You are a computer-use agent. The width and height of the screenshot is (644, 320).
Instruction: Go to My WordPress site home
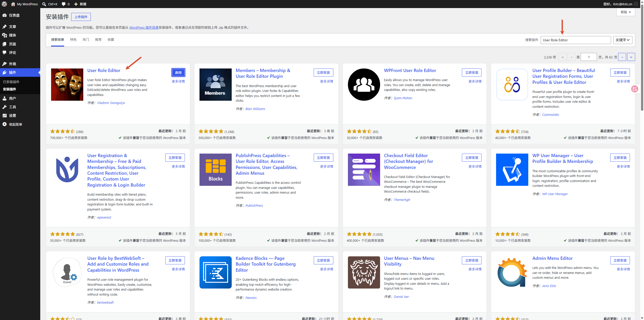coord(24,4)
